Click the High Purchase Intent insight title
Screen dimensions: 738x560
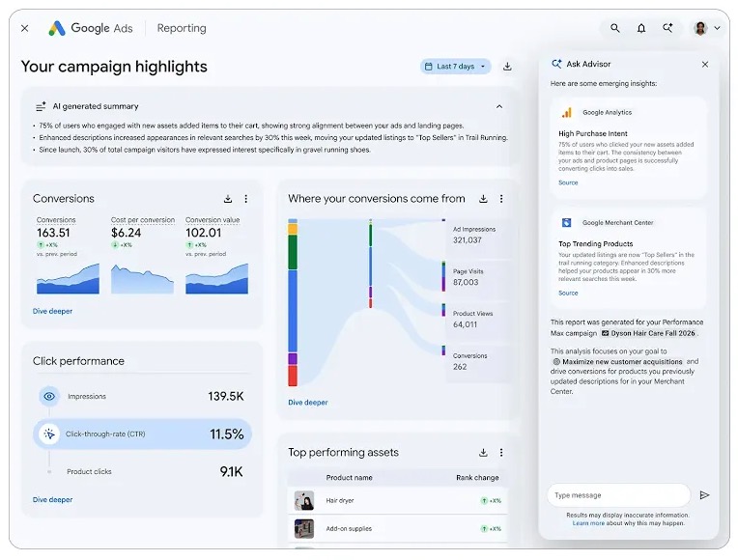point(593,133)
